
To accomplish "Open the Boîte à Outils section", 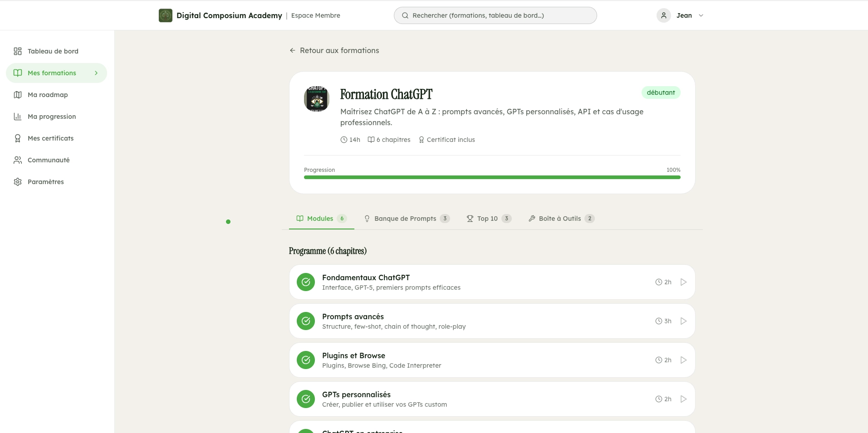I will [560, 219].
